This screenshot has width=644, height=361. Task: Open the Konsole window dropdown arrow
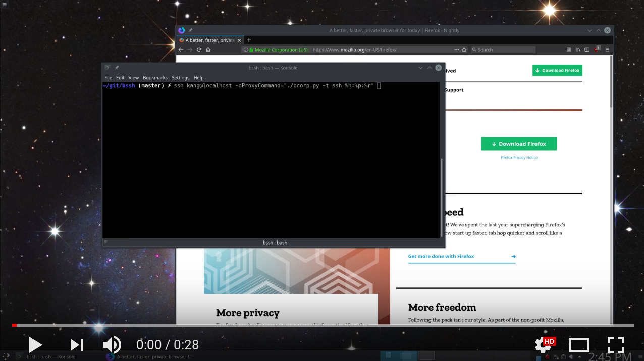coord(420,67)
